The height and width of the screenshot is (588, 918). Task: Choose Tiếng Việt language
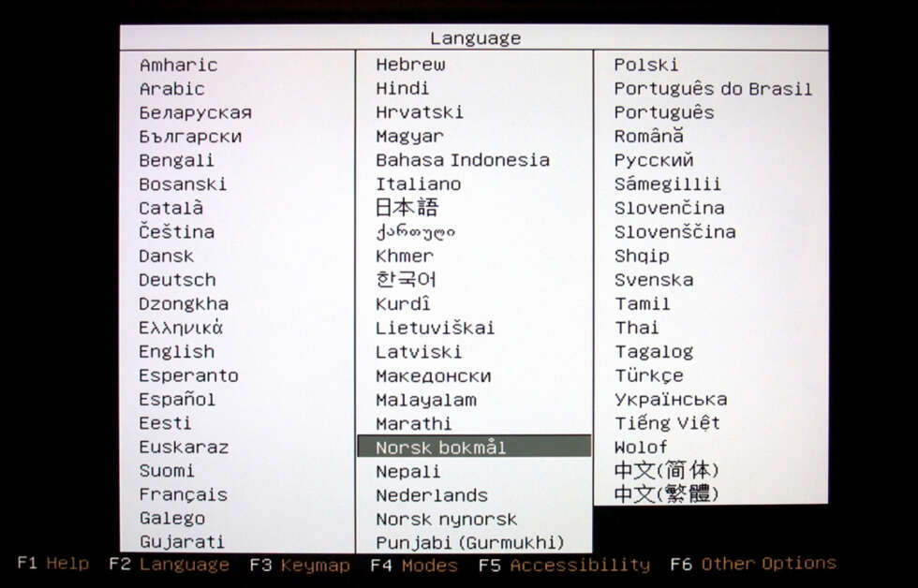point(667,423)
